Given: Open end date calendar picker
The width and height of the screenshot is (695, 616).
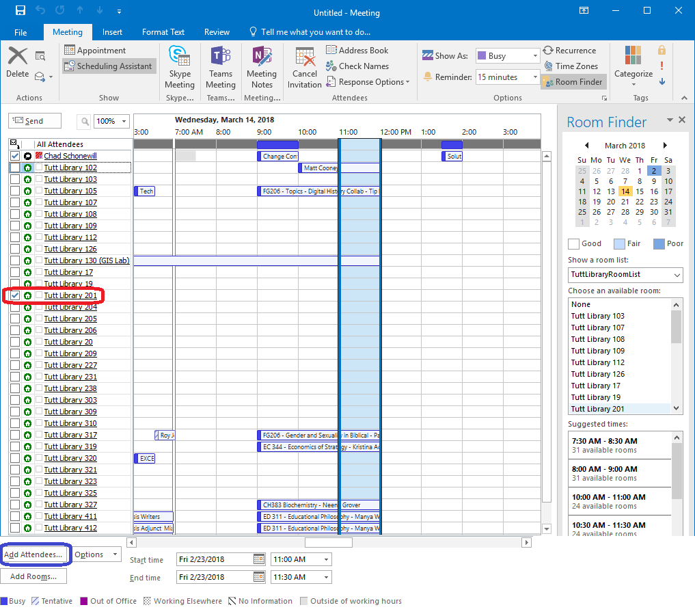Looking at the screenshot, I should (259, 577).
